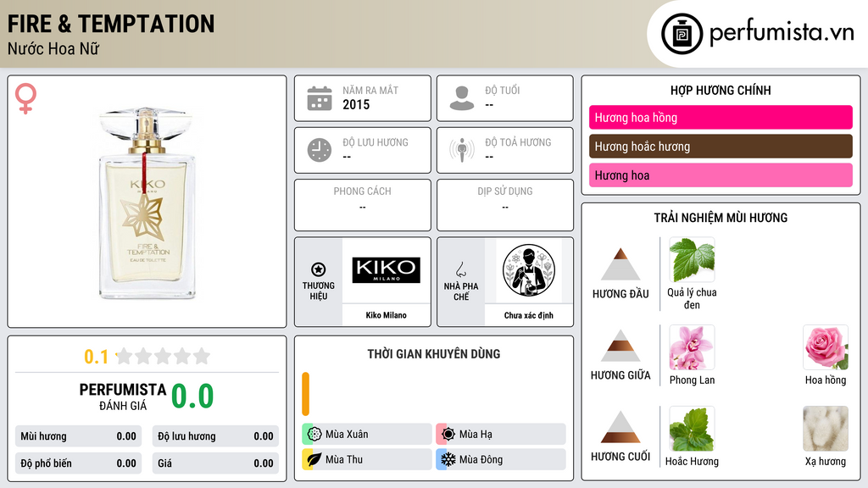Click the pink Hương hoa hồng accord bar
This screenshot has width=868, height=488.
pos(721,117)
